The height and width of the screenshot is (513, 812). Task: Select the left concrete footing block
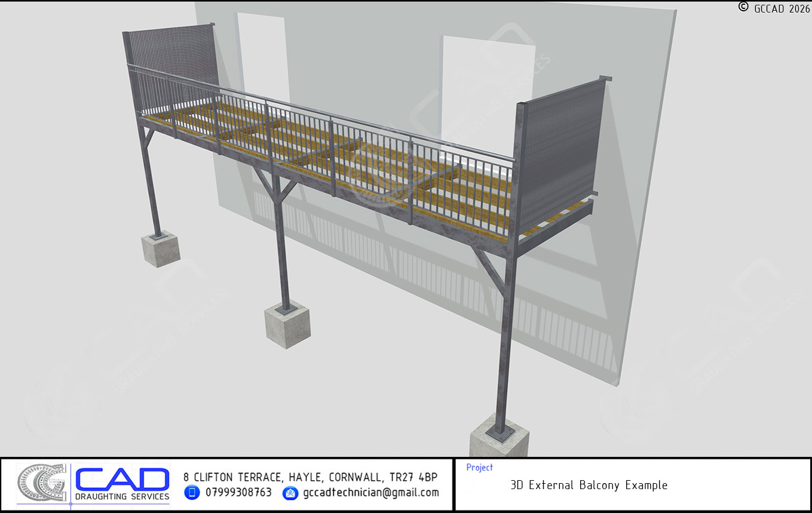click(160, 248)
